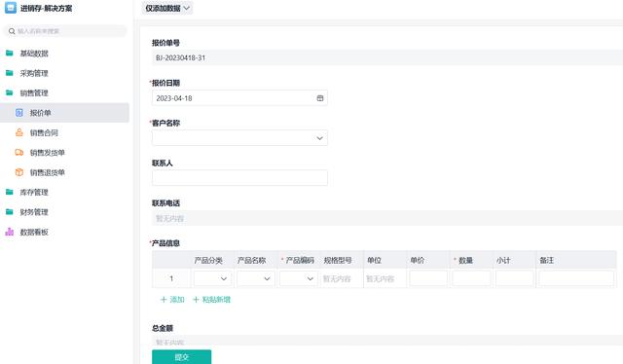Click the 进销存-解决方案 title text
Viewport: 623px width, 364px height.
coord(46,8)
